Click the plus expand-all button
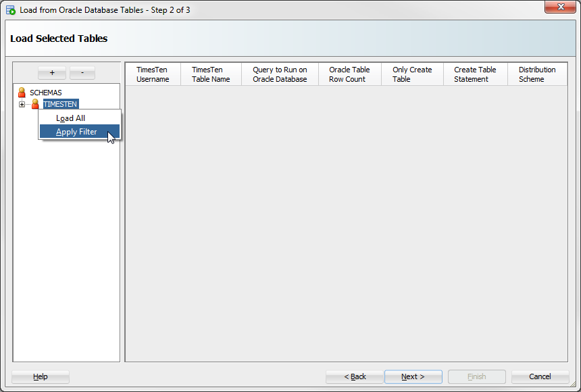The width and height of the screenshot is (581, 392). [52, 73]
